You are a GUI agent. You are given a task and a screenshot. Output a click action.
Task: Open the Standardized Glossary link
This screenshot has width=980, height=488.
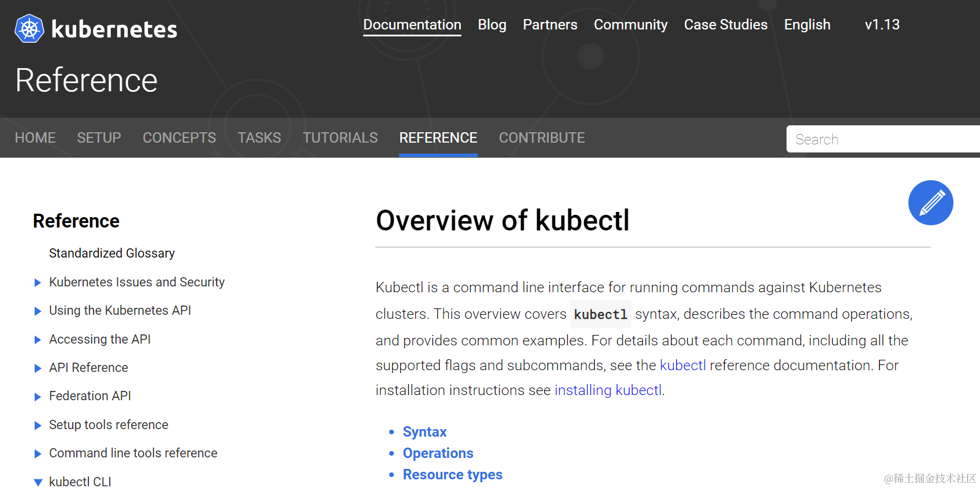click(x=111, y=253)
